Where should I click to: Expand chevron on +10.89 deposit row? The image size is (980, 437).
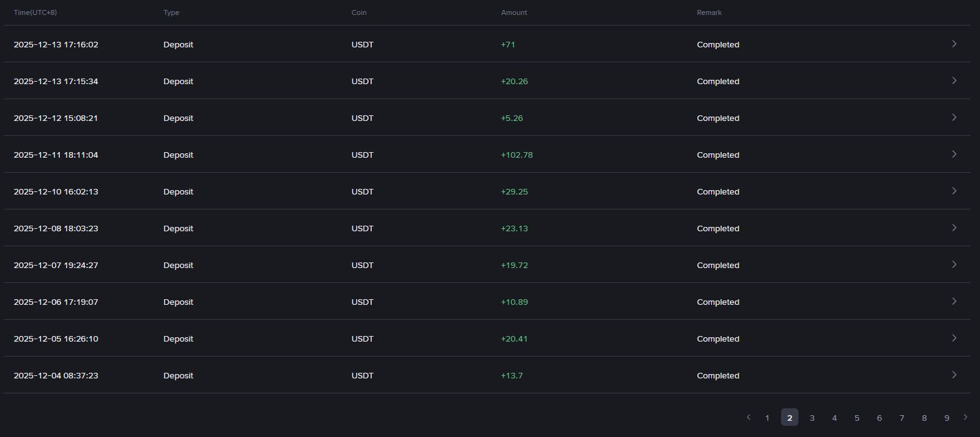pos(954,301)
